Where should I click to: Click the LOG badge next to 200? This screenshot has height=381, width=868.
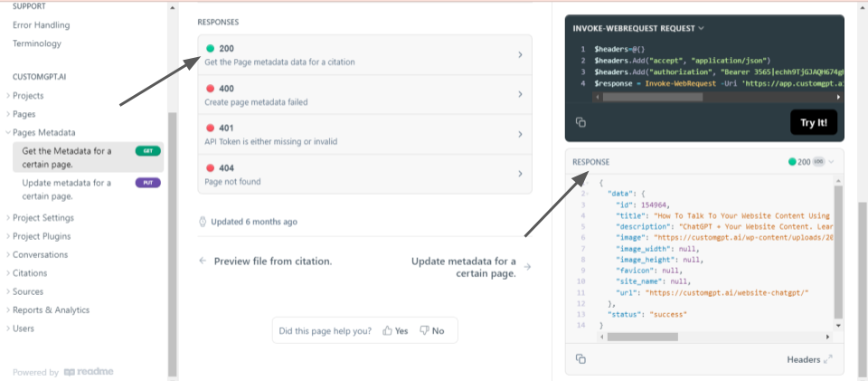(819, 162)
